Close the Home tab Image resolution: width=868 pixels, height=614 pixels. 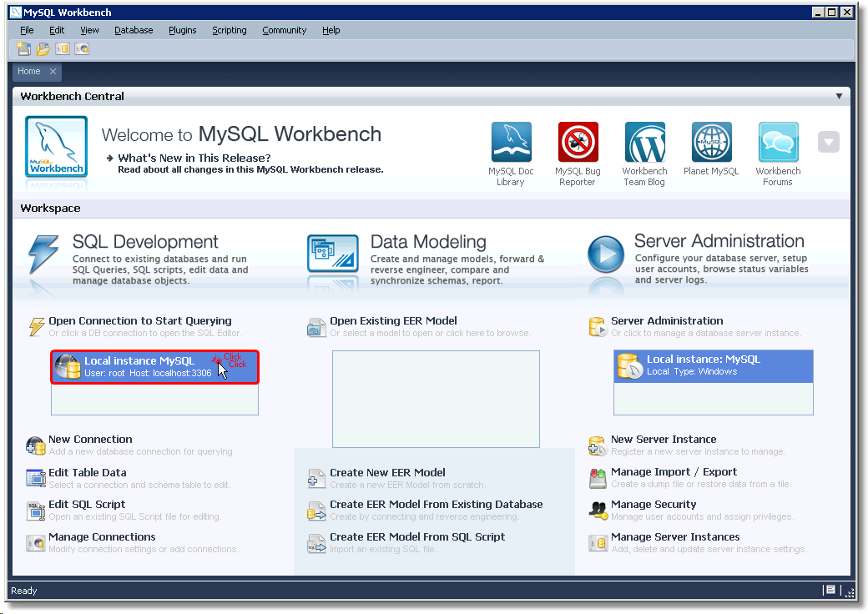53,72
